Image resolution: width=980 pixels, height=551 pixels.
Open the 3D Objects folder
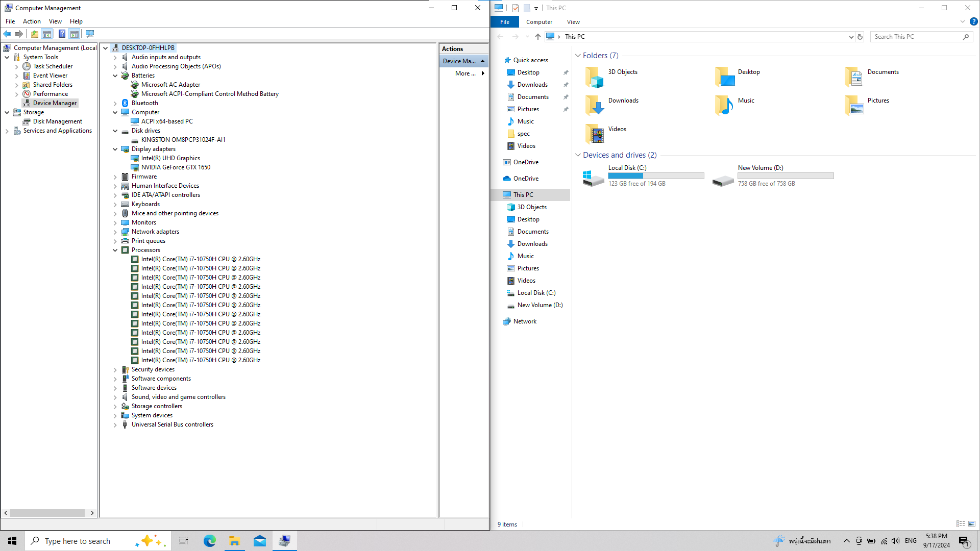click(x=595, y=77)
